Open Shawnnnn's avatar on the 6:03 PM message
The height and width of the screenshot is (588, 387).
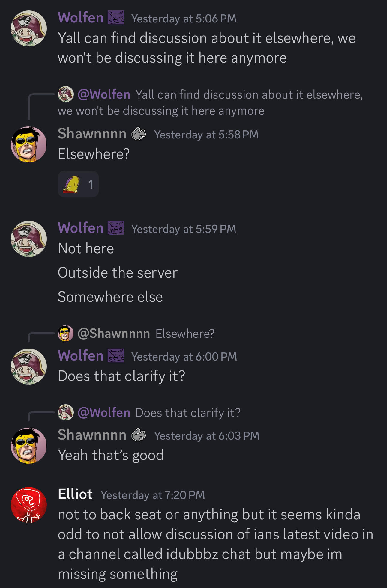[x=29, y=446]
